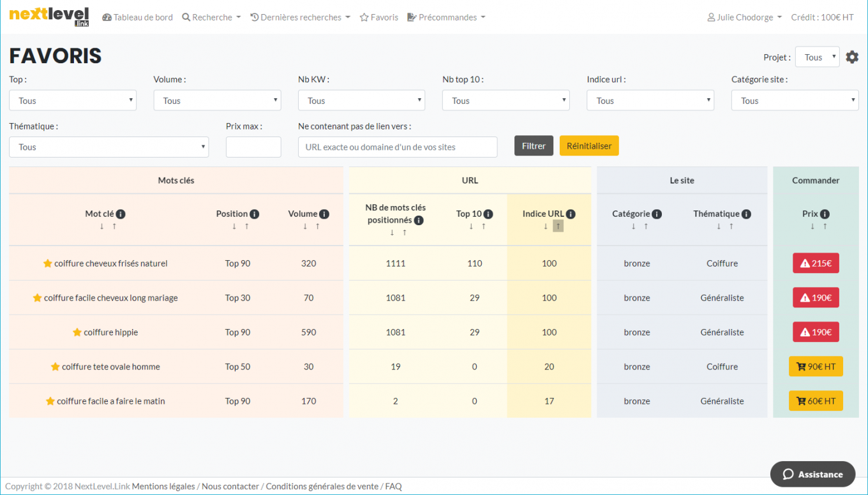Screen dimensions: 868x495
Task: Sort NB de mots clés positionnés ascending
Action: [404, 232]
